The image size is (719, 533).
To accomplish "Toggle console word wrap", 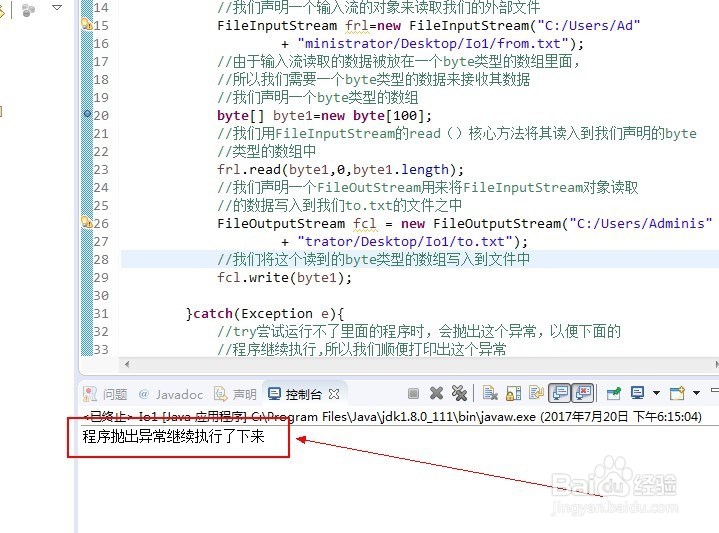I will pos(536,393).
